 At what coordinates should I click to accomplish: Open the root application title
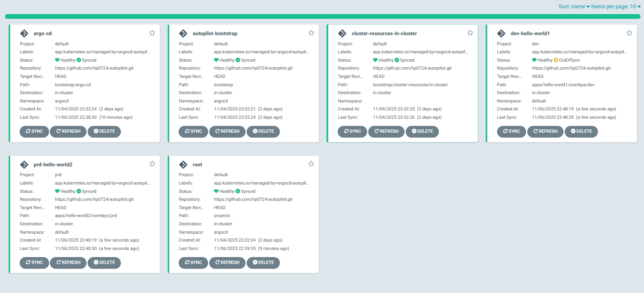point(197,164)
